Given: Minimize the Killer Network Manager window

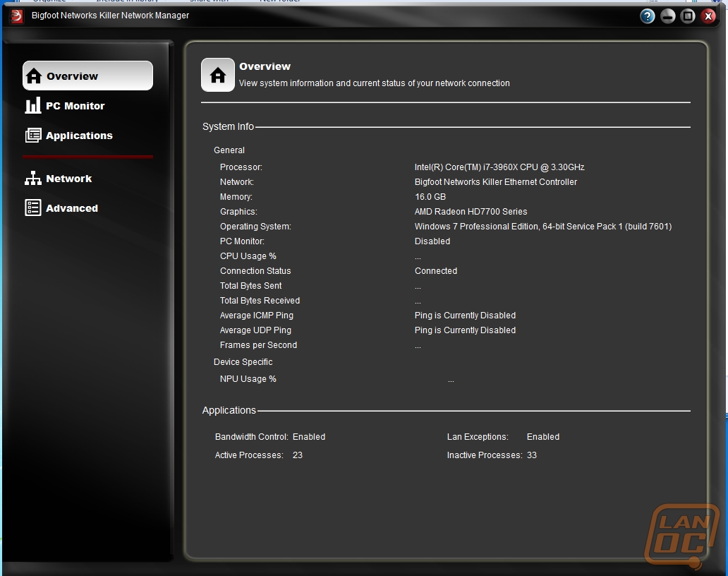Looking at the screenshot, I should [x=667, y=16].
